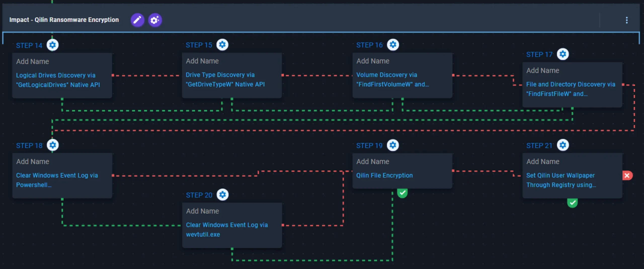Click the Step 20 gear icon
This screenshot has width=644, height=269.
(x=223, y=195)
